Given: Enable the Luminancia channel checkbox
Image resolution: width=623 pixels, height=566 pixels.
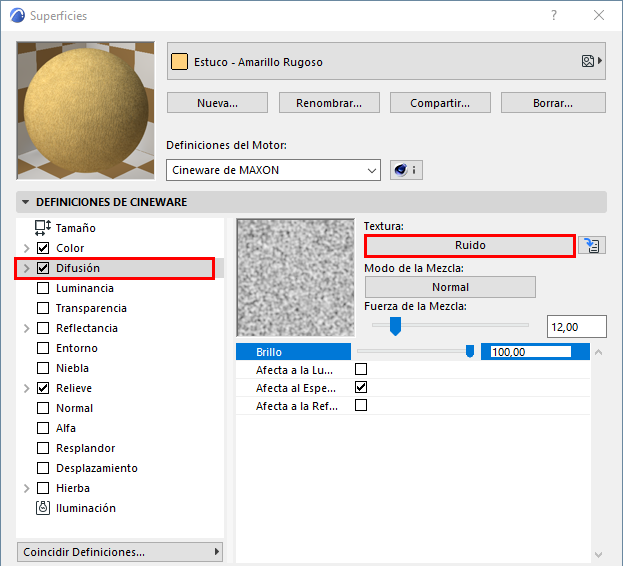Looking at the screenshot, I should (43, 288).
